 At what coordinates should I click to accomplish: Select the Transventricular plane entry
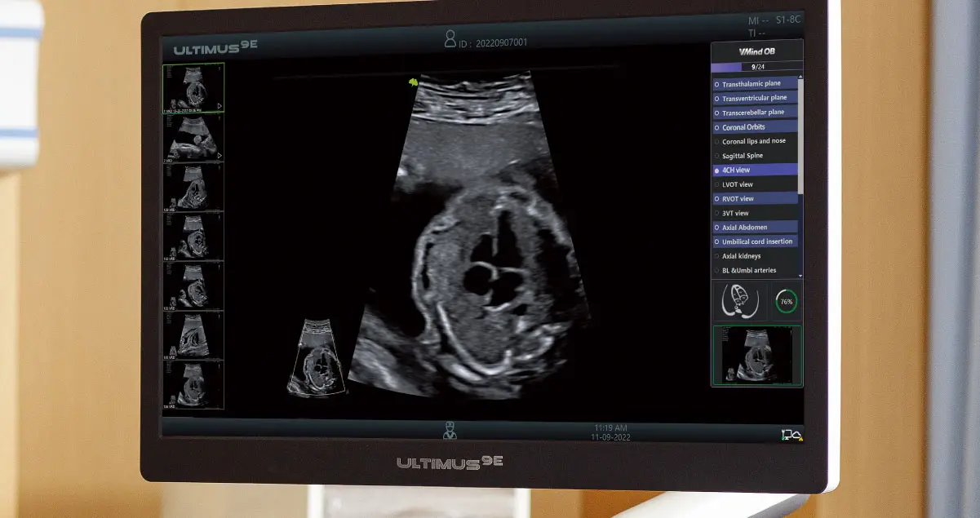point(755,98)
